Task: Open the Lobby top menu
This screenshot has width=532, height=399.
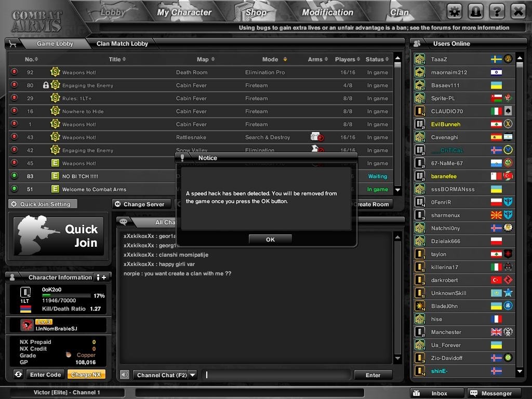Action: (113, 12)
